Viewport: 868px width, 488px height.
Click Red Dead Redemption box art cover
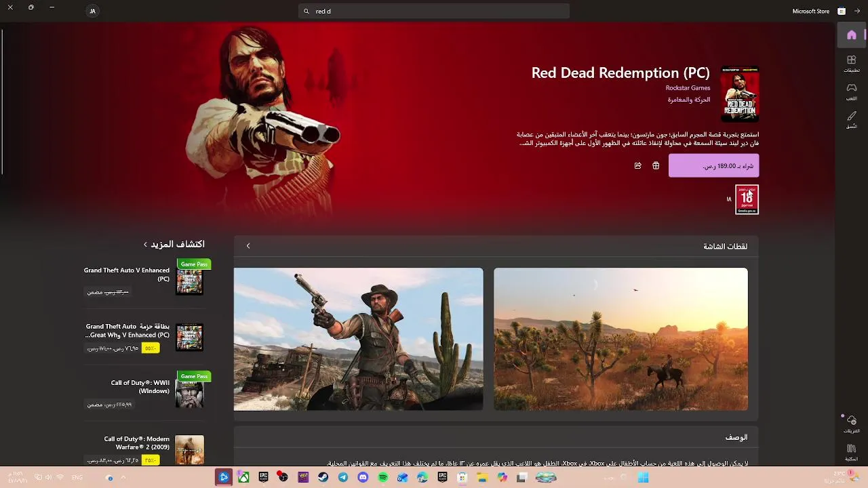click(740, 94)
